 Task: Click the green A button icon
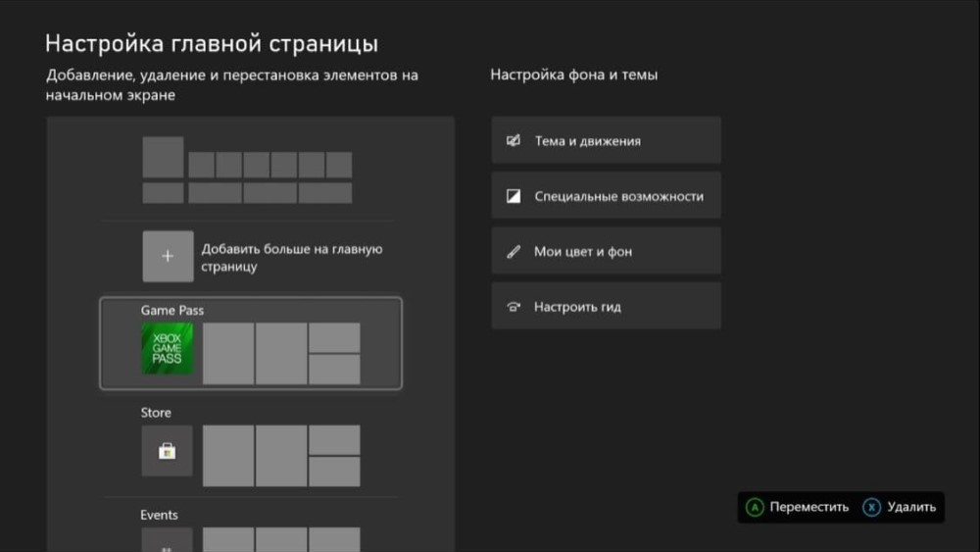(755, 507)
